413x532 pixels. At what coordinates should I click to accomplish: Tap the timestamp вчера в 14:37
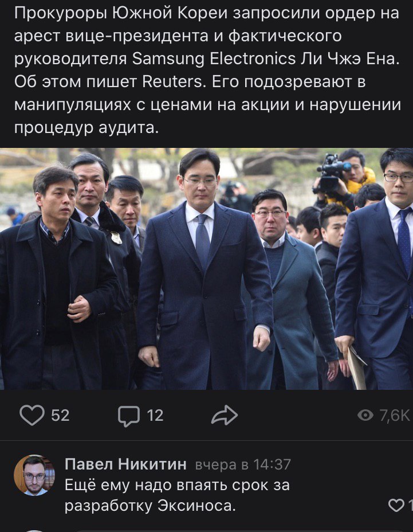coord(243,464)
